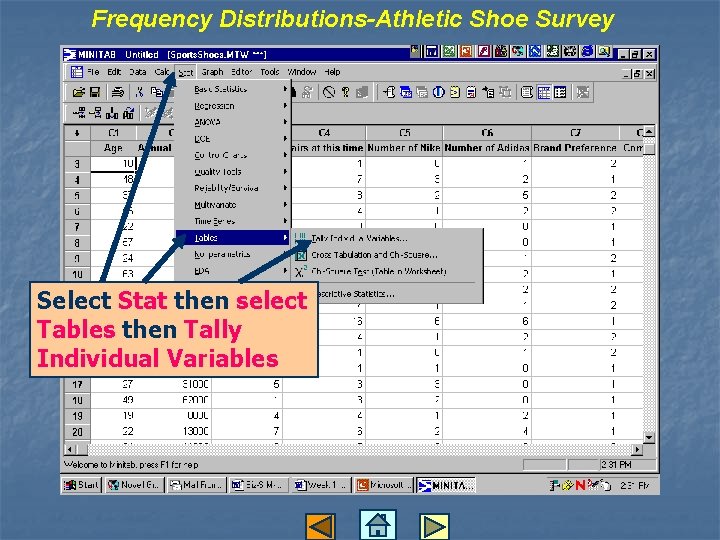Choose Tally Individual Variables
This screenshot has width=720, height=540.
point(387,238)
